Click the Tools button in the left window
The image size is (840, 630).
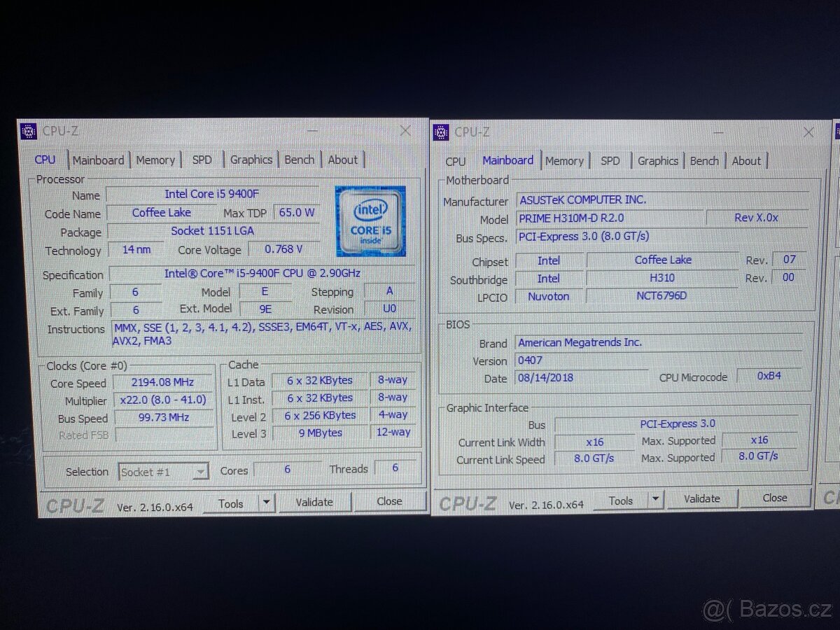[x=231, y=503]
